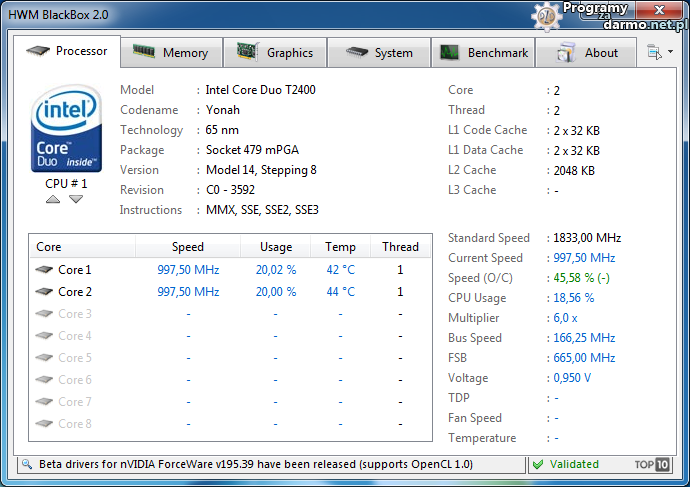Click the Validated status button
690x487 pixels.
click(x=566, y=464)
